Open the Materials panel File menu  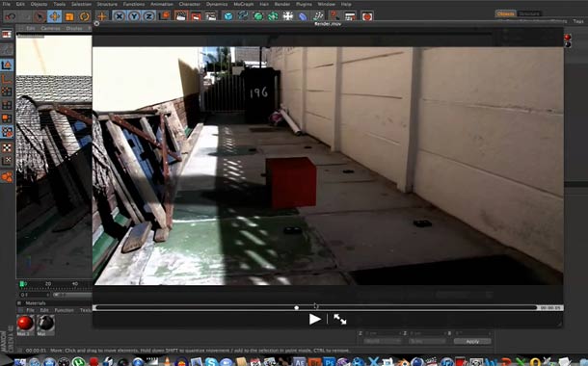31,310
